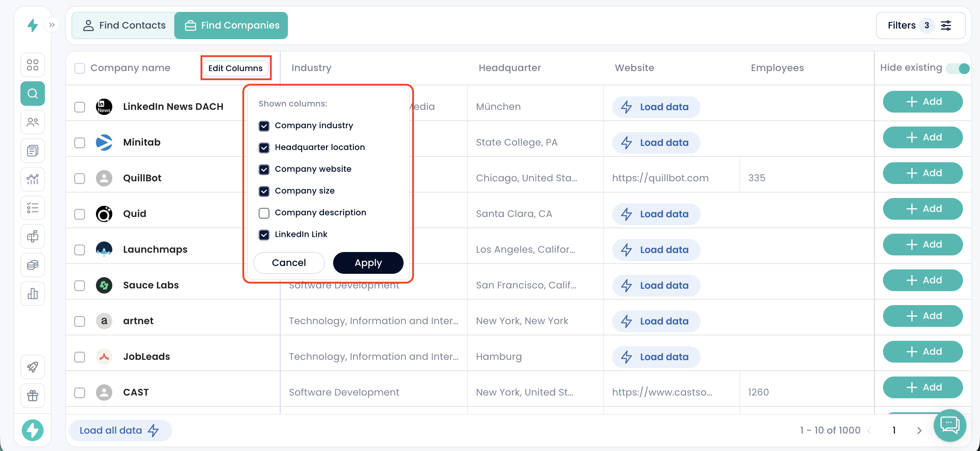Open the search icon in sidebar
Viewport: 980px width, 451px height.
tap(33, 94)
